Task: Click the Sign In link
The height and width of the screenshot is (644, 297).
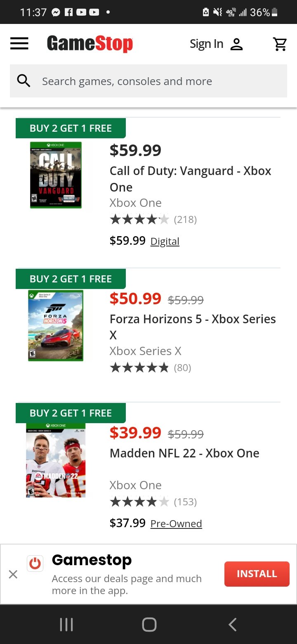Action: click(x=206, y=44)
